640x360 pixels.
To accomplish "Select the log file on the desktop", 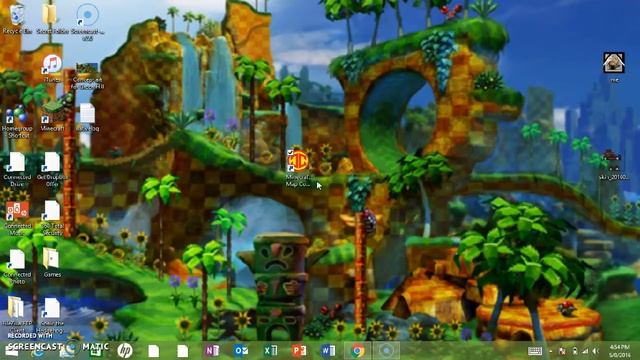I will tap(87, 118).
